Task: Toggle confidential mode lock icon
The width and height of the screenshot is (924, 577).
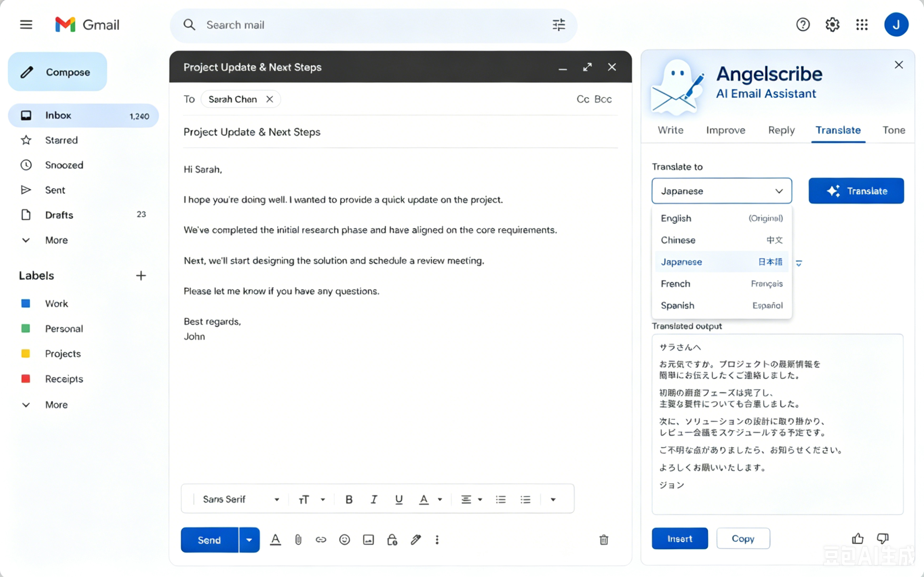Action: pyautogui.click(x=392, y=540)
